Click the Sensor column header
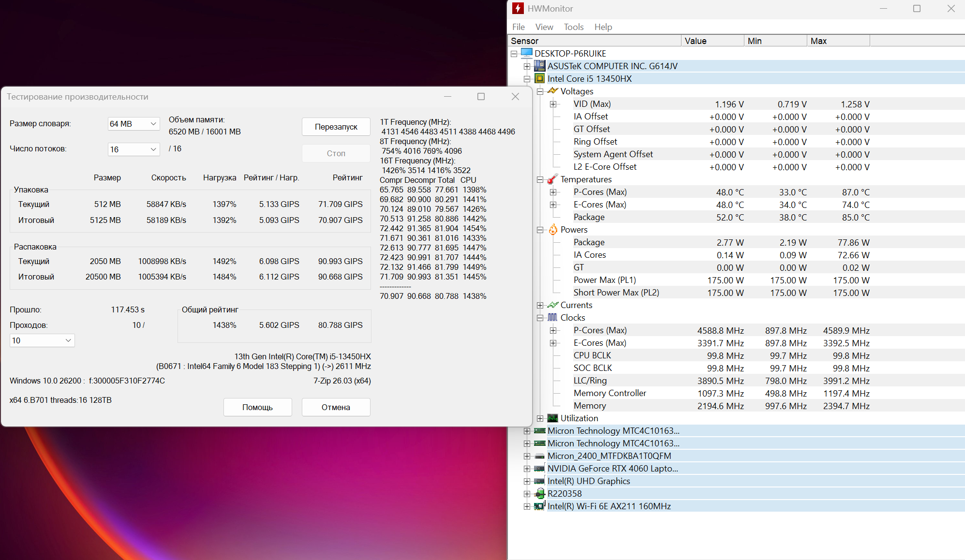This screenshot has width=965, height=560. pos(594,41)
